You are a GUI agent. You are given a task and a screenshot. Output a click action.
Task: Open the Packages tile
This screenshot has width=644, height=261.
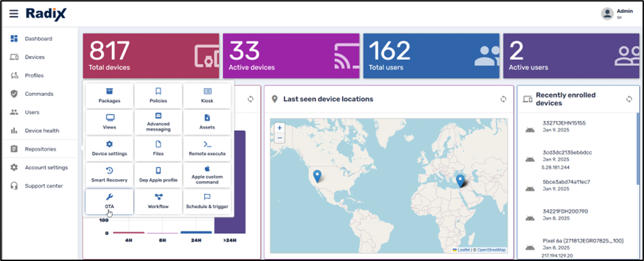pos(109,95)
